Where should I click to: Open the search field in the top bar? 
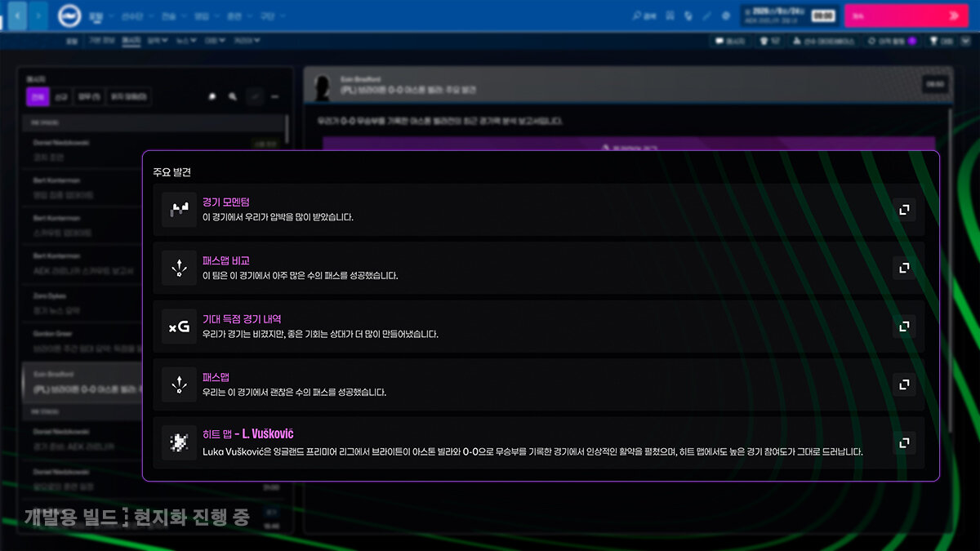645,15
